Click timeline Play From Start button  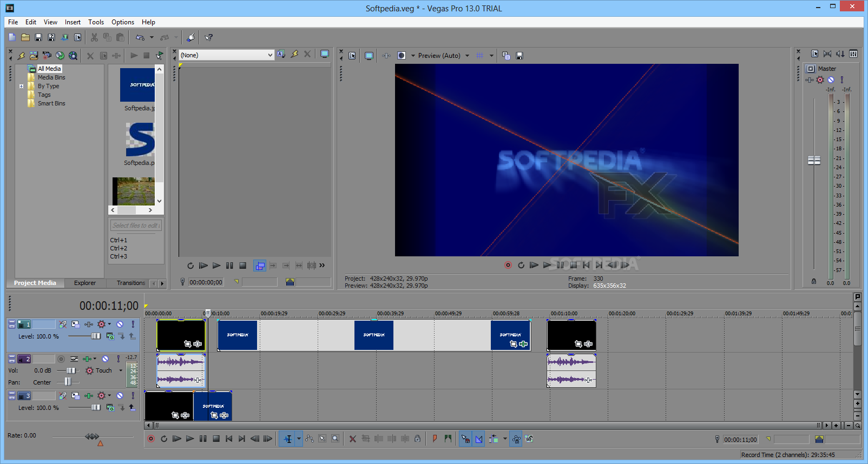177,439
